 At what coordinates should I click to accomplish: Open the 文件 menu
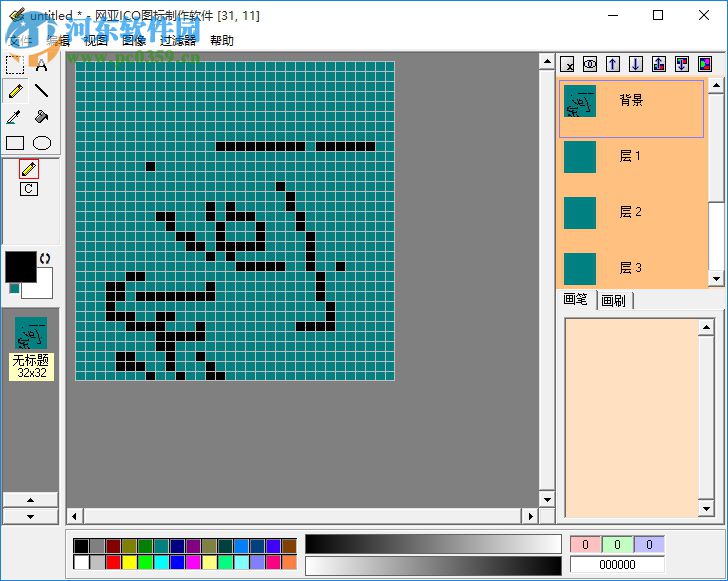20,41
